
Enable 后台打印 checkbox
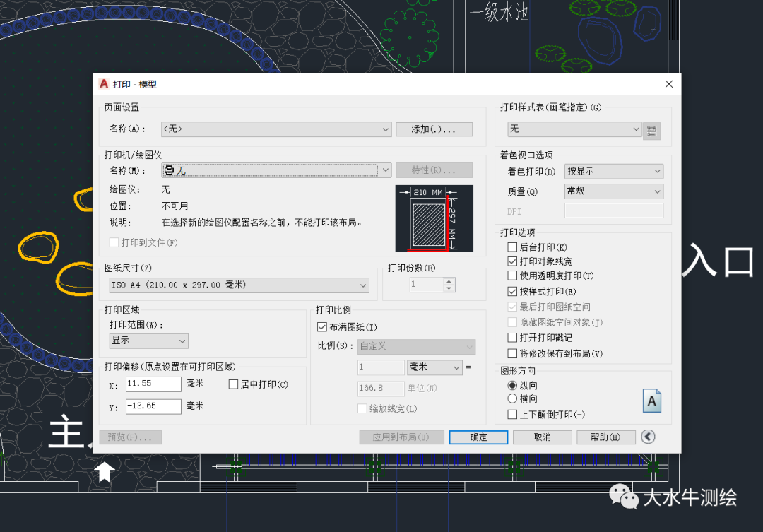pos(513,247)
